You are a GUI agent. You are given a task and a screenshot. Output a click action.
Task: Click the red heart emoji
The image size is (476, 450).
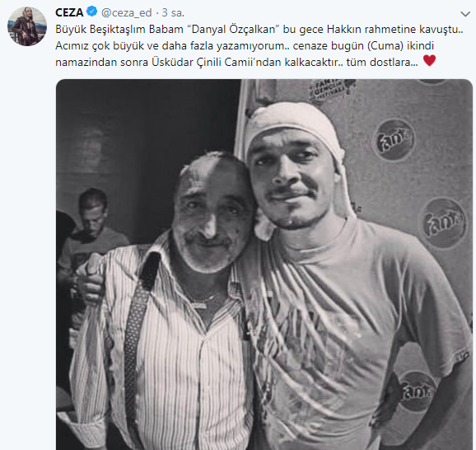click(429, 60)
